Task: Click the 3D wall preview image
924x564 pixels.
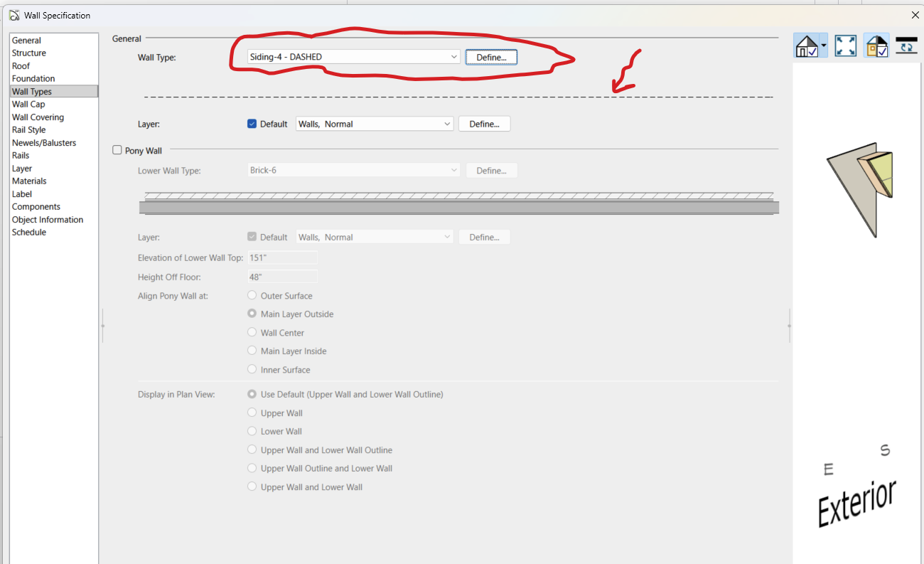Action: [x=861, y=188]
